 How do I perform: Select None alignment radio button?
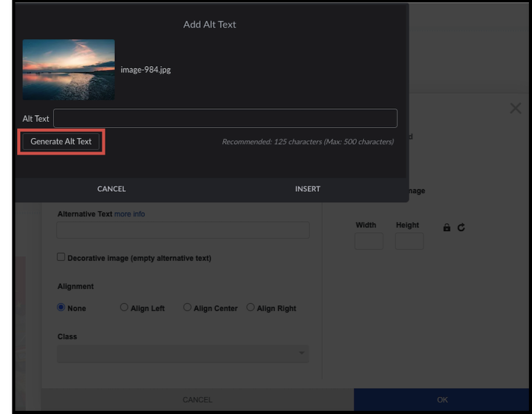pyautogui.click(x=61, y=307)
